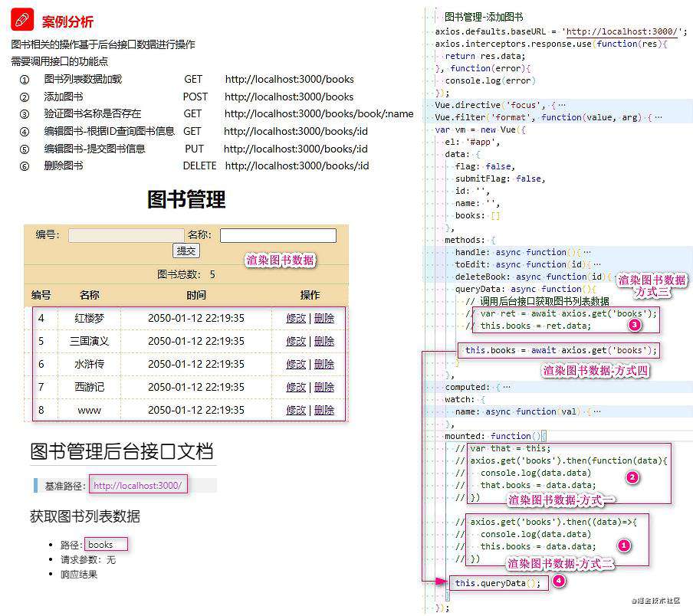693x616 pixels.
Task: Click the 'this.books = await axios.get('books');' line
Action: tap(561, 350)
